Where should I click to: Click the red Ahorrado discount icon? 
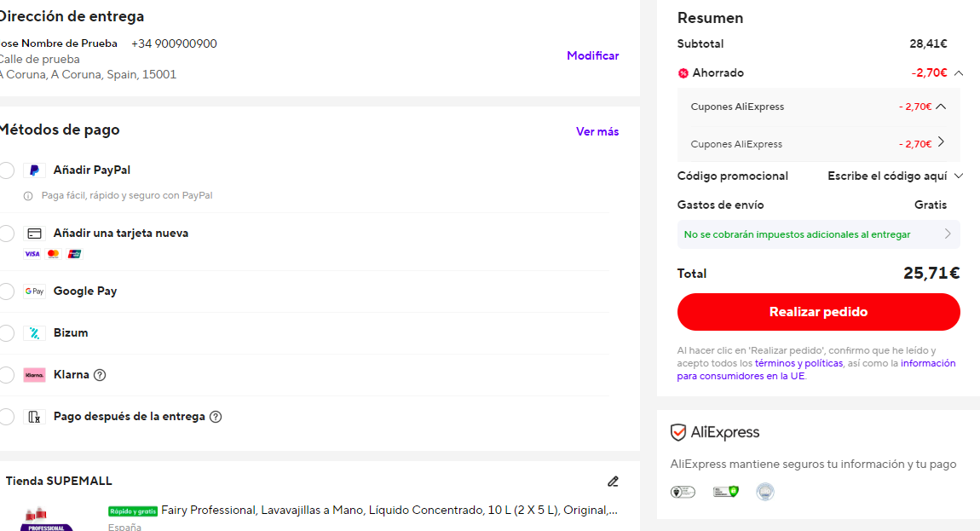[x=683, y=73]
